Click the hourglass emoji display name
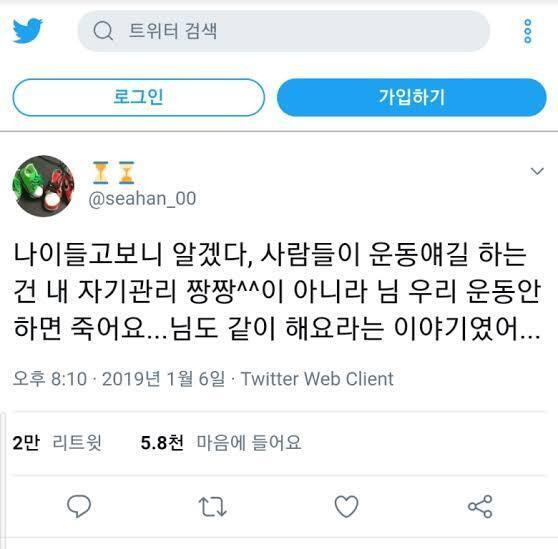 tap(114, 173)
